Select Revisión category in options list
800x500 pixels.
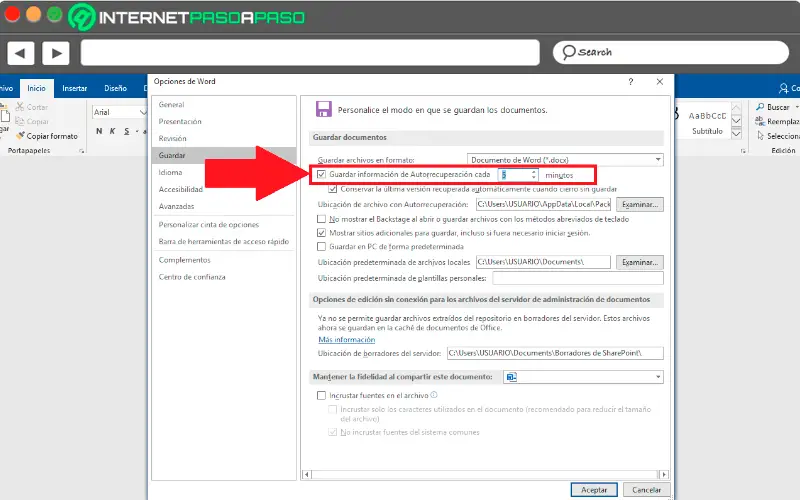pyautogui.click(x=223, y=138)
